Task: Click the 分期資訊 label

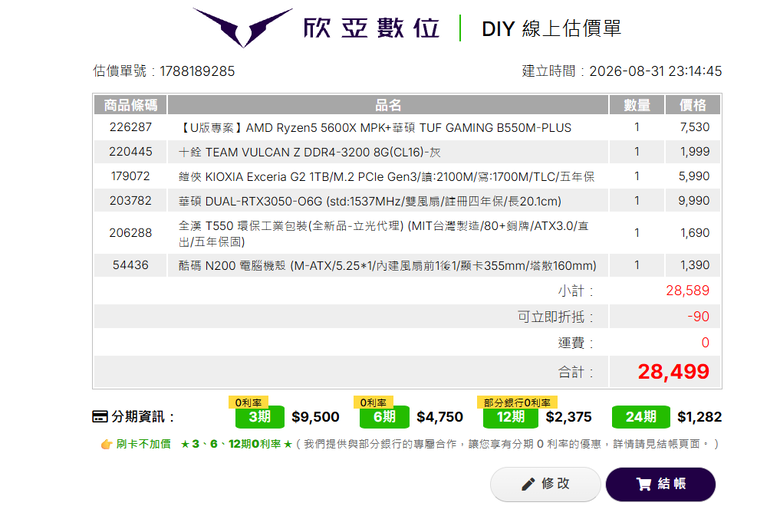Action: (x=142, y=416)
